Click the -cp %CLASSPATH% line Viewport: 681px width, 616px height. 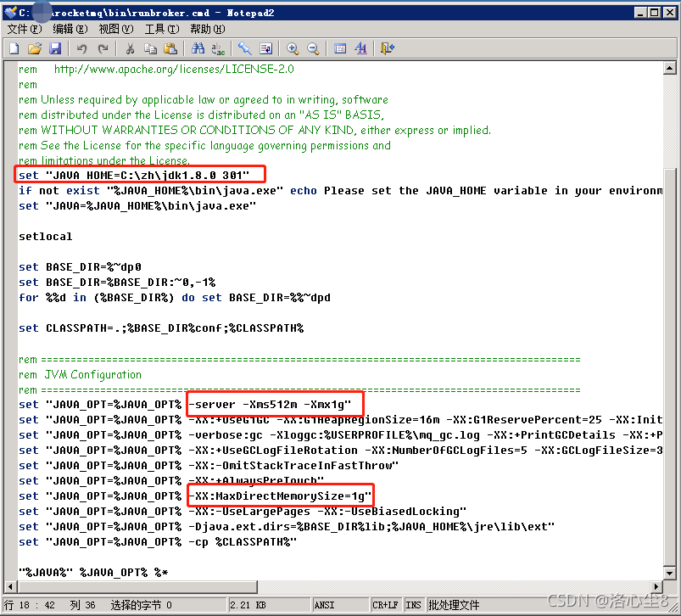pos(158,541)
